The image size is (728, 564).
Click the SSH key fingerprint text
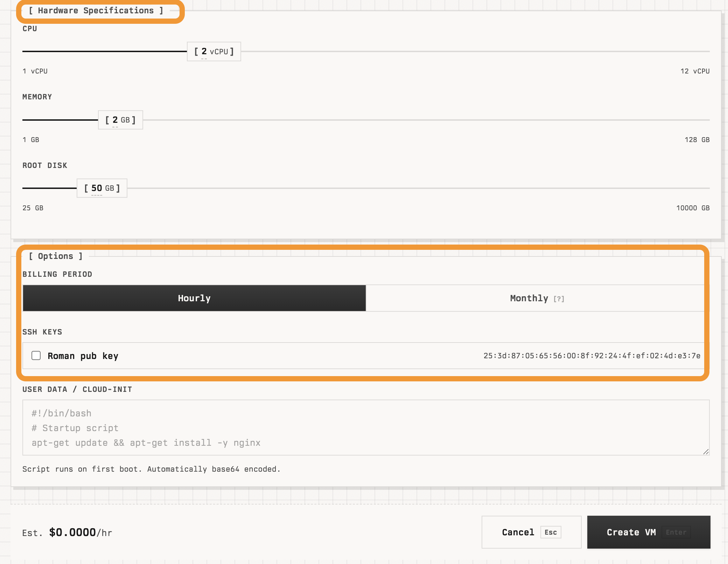click(592, 356)
